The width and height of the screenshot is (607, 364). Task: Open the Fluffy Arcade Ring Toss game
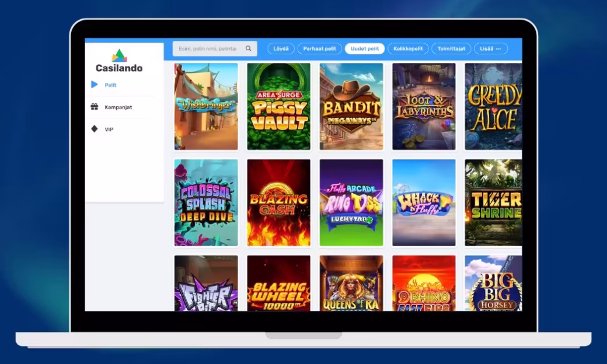(351, 202)
